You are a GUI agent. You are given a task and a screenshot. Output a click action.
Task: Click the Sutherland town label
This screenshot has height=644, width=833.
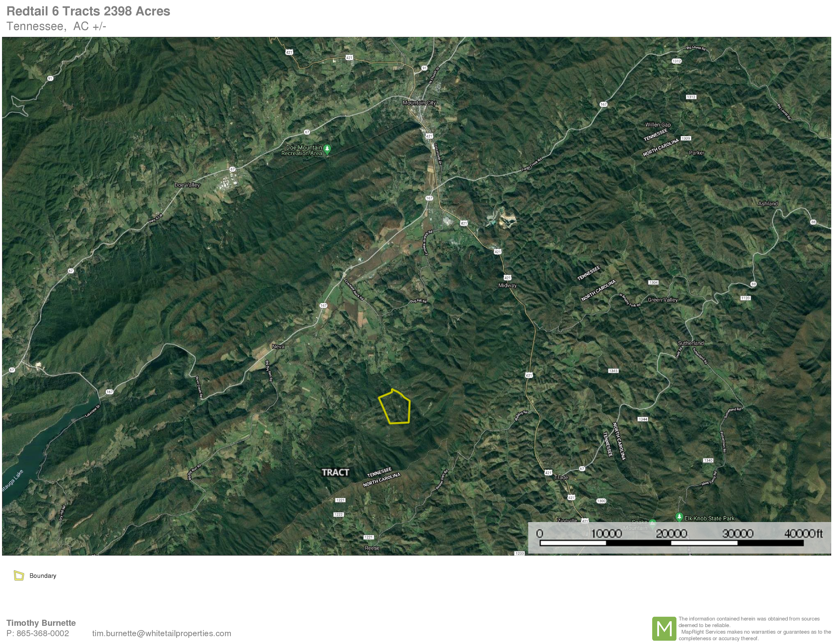click(690, 343)
